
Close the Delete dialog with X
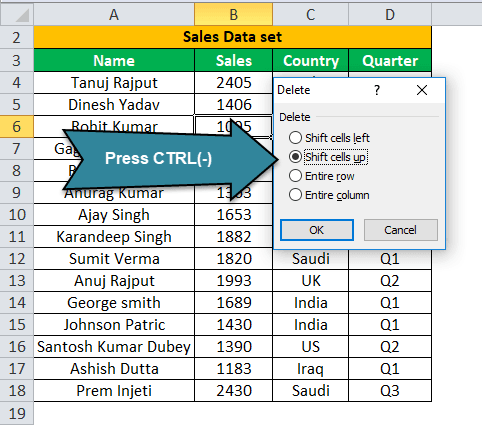click(x=422, y=90)
